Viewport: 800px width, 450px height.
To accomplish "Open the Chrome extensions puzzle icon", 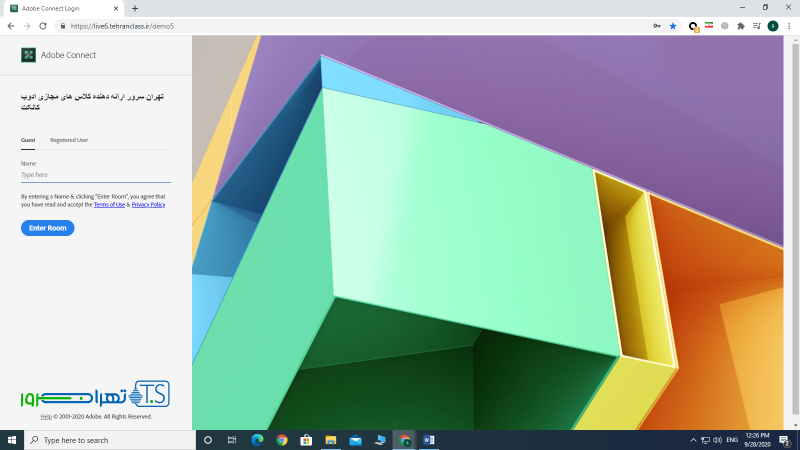I will point(741,26).
